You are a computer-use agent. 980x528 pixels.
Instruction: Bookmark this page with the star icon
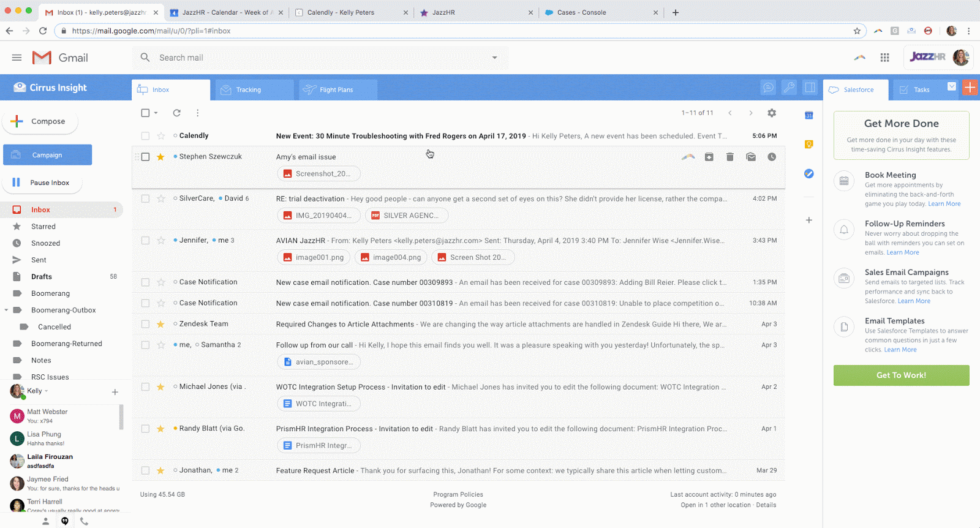pos(857,31)
